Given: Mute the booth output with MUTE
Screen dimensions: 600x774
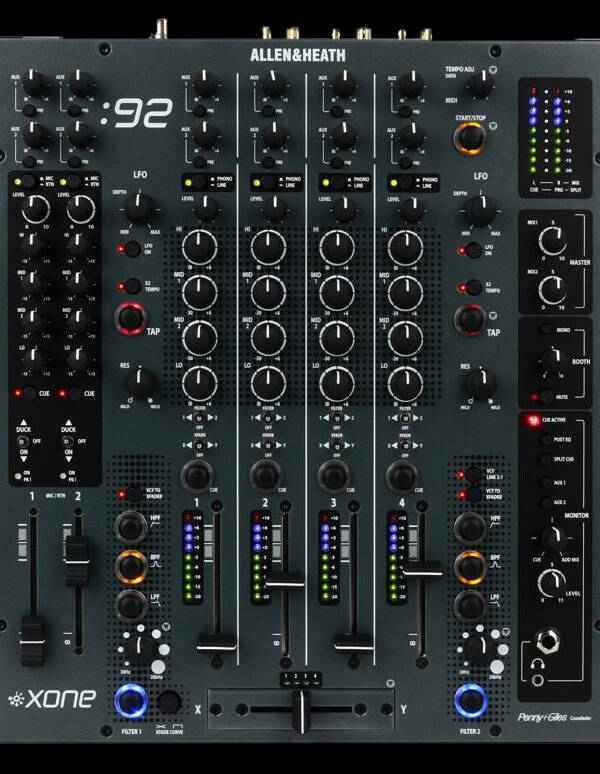Looking at the screenshot, I should [547, 396].
